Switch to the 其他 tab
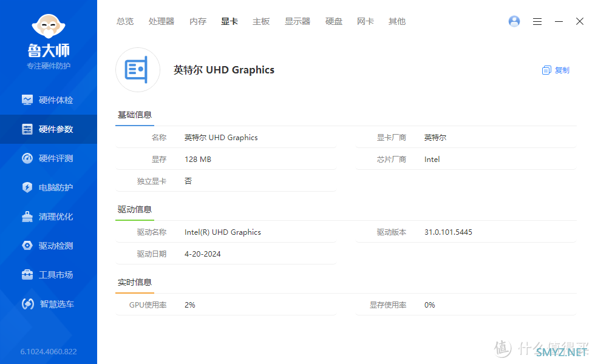This screenshot has height=364, width=595. [x=397, y=22]
